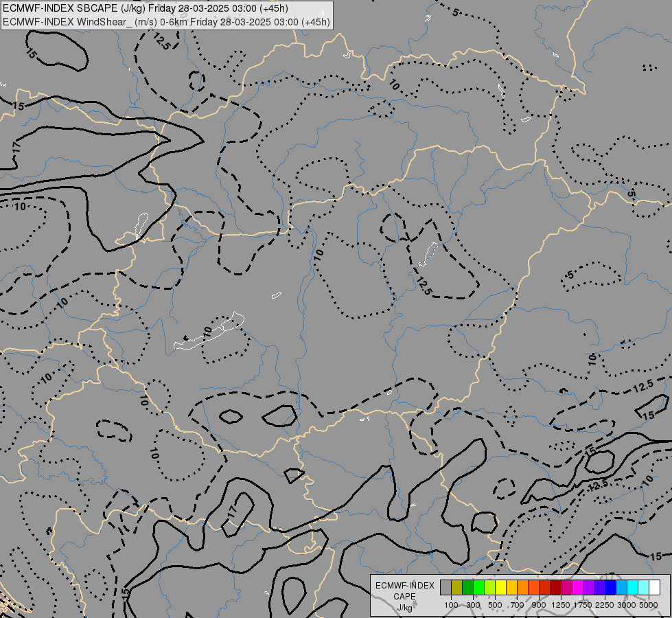Select the legend label 1750
This screenshot has height=618, width=672.
583,605
